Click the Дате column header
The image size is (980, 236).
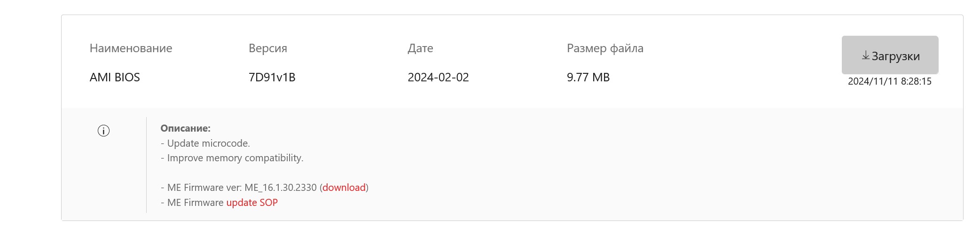click(420, 48)
